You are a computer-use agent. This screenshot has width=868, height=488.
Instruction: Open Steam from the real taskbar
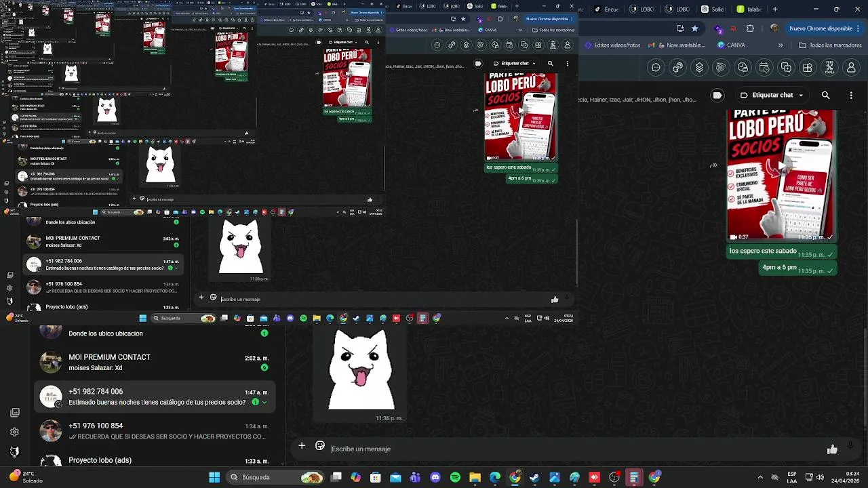coord(534,477)
